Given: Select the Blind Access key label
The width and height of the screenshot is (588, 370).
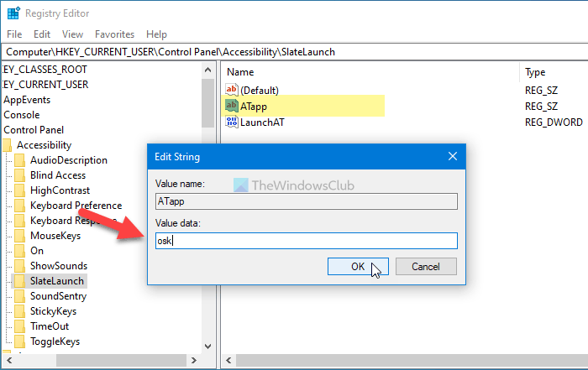Looking at the screenshot, I should (x=58, y=175).
